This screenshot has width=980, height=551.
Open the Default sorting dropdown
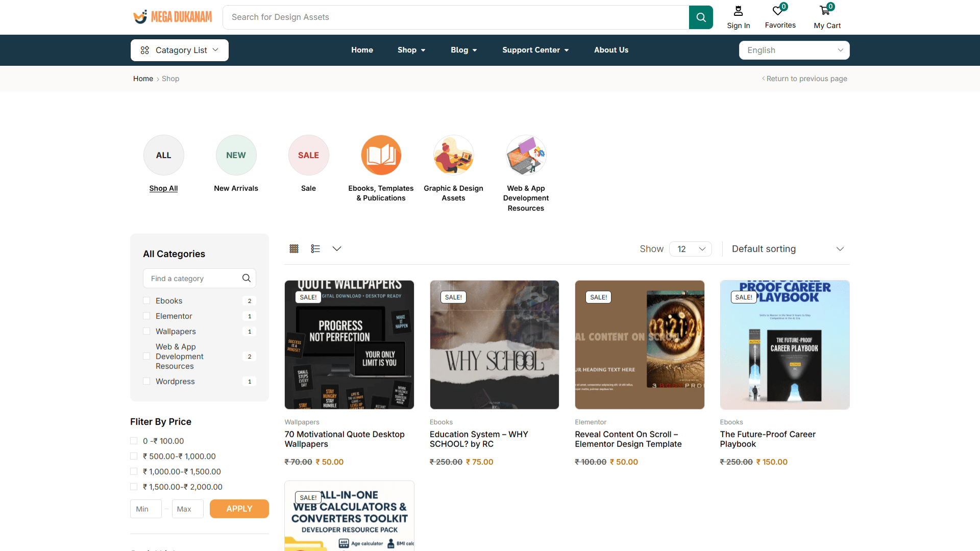[x=787, y=249]
